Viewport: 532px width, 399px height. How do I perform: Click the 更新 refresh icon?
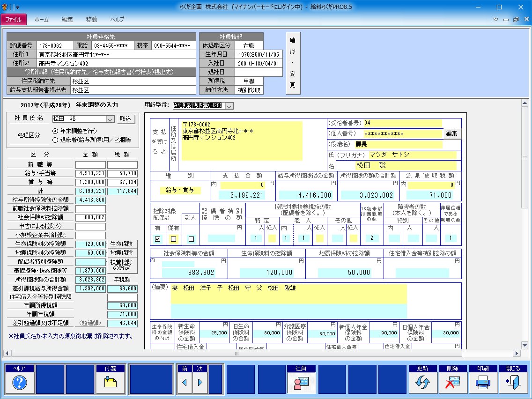[x=422, y=382]
